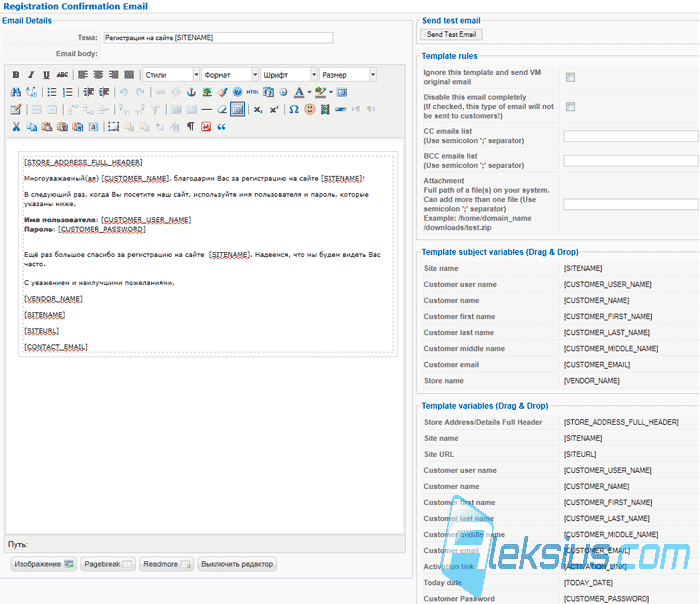Insert an anchor with the anchor icon
Image resolution: width=700 pixels, height=604 pixels.
(x=191, y=92)
